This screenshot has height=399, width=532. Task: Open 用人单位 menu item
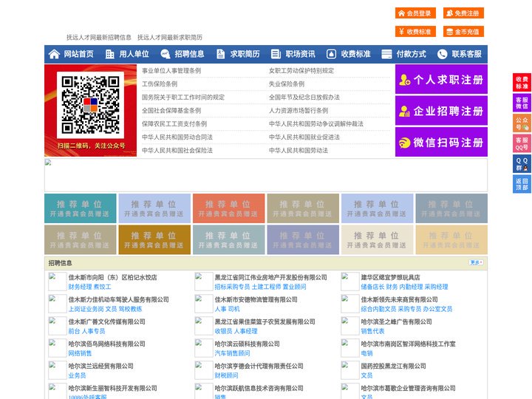click(134, 54)
